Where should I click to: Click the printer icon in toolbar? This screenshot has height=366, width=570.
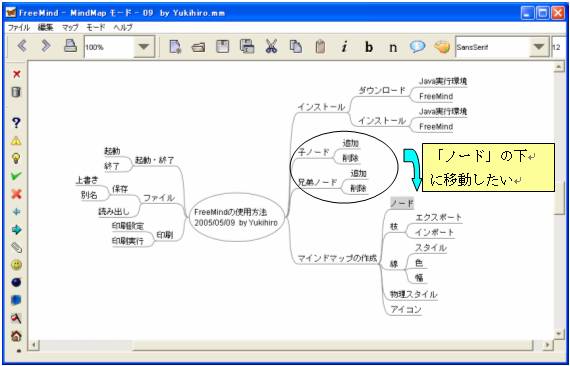point(71,46)
